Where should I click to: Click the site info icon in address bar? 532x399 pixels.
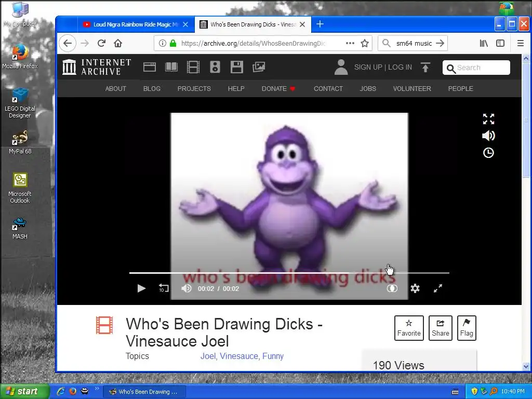coord(163,43)
